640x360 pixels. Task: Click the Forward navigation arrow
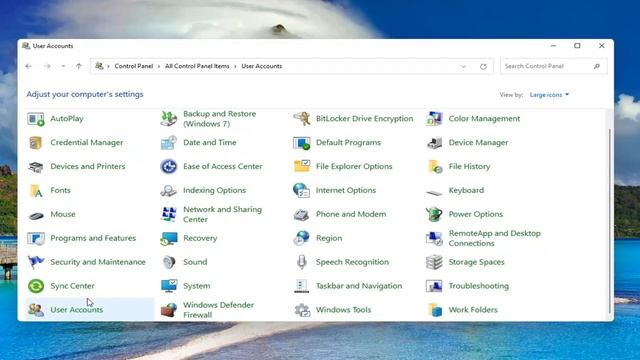pos(47,66)
